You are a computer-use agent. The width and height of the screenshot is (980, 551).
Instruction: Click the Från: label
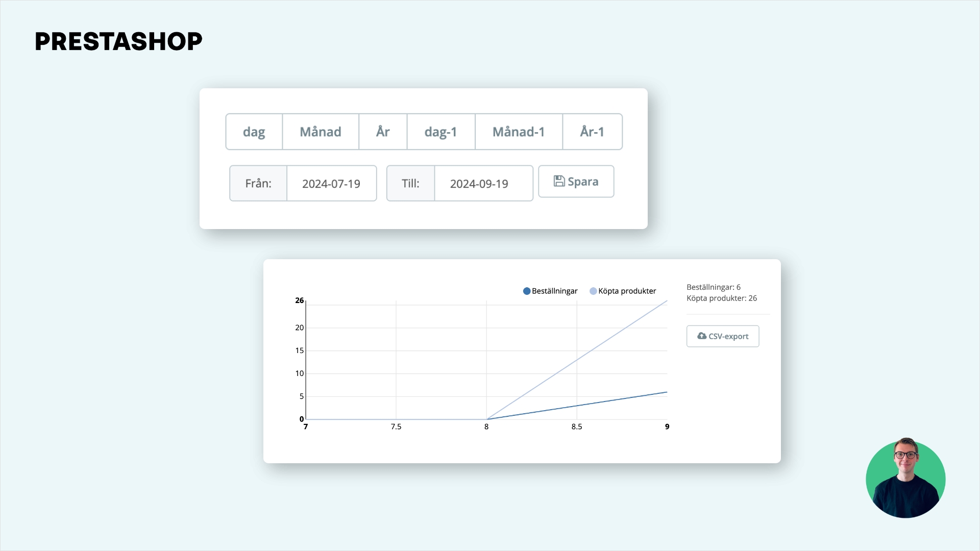click(x=258, y=184)
